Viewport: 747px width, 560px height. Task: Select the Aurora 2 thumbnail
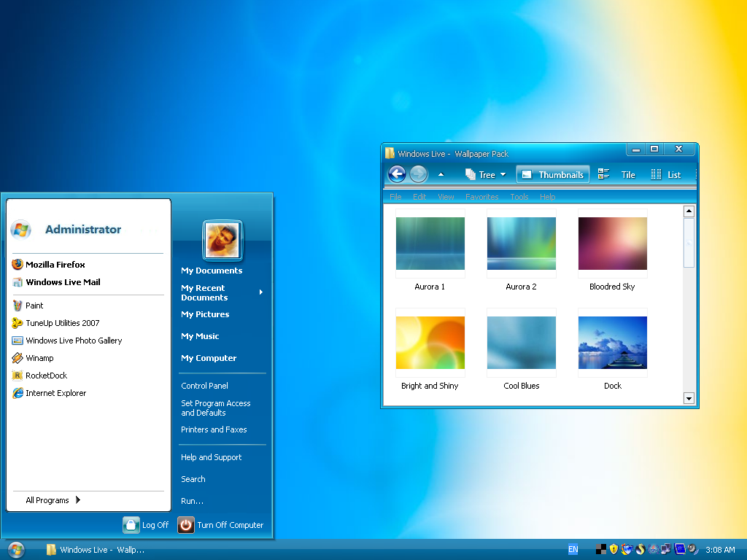coord(521,244)
